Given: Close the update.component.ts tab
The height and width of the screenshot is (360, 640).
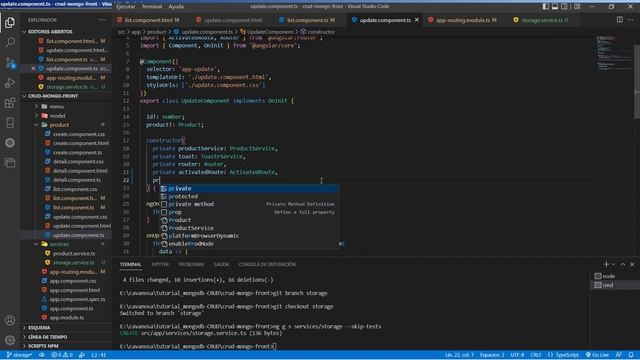Looking at the screenshot, I should [417, 20].
